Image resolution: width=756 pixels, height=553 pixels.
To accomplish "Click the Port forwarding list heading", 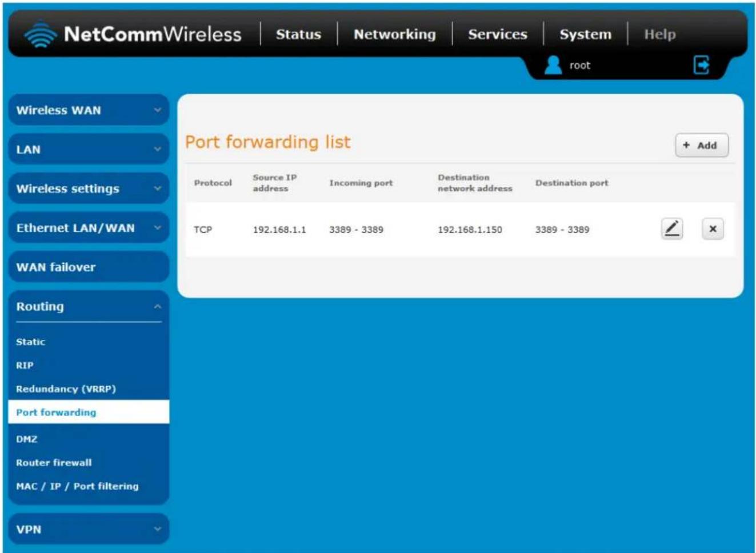I will 268,142.
